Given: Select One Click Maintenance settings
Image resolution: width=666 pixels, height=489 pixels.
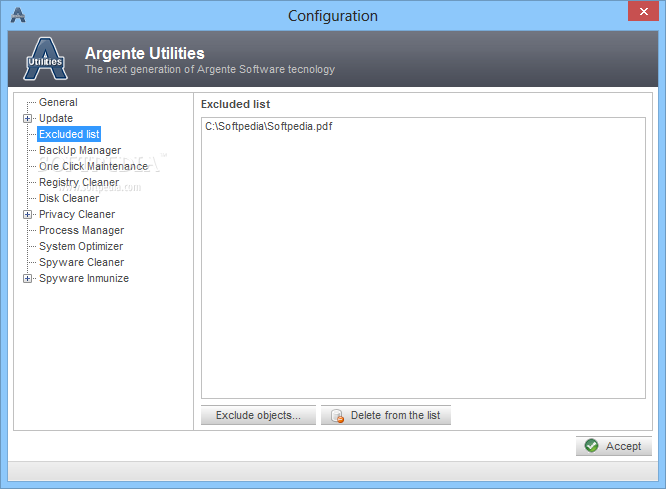Looking at the screenshot, I should coord(93,166).
